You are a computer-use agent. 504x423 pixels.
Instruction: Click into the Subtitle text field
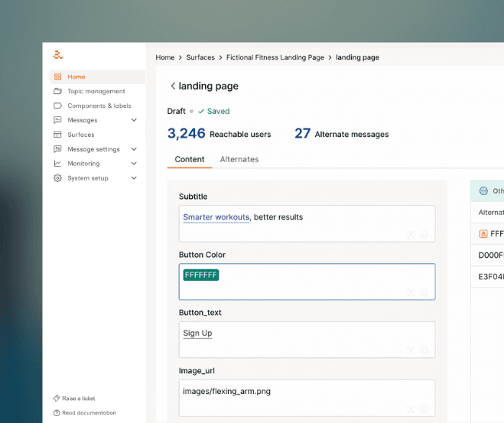(307, 223)
